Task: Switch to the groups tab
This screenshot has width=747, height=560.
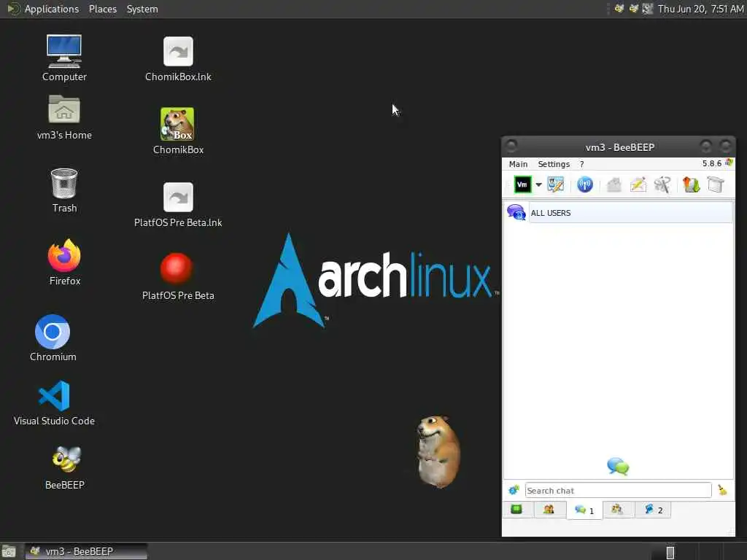Action: [617, 510]
